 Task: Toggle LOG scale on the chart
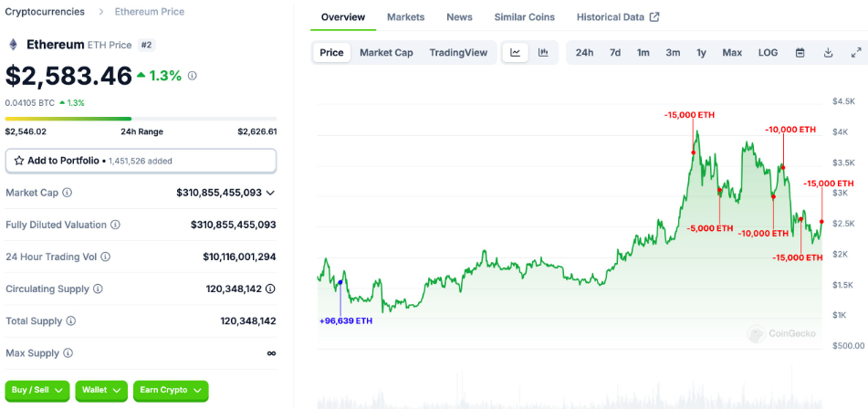click(768, 53)
